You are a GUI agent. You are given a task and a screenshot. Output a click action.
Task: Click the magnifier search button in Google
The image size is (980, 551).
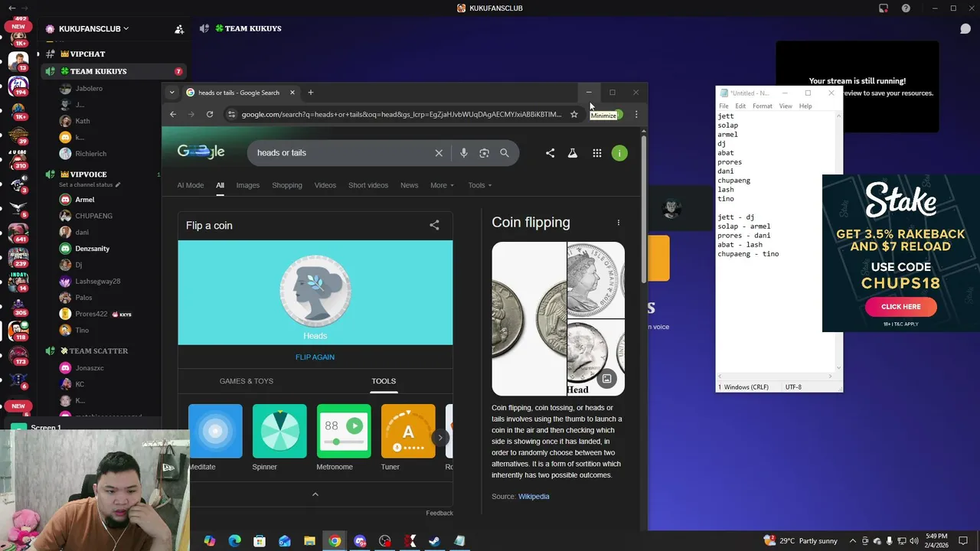(505, 153)
